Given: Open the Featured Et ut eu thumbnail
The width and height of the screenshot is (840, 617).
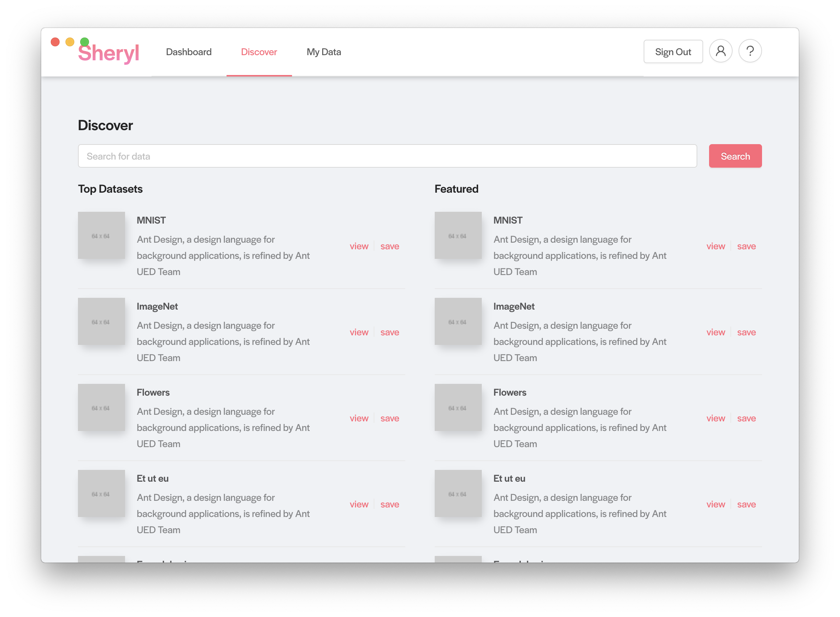Looking at the screenshot, I should pos(458,493).
